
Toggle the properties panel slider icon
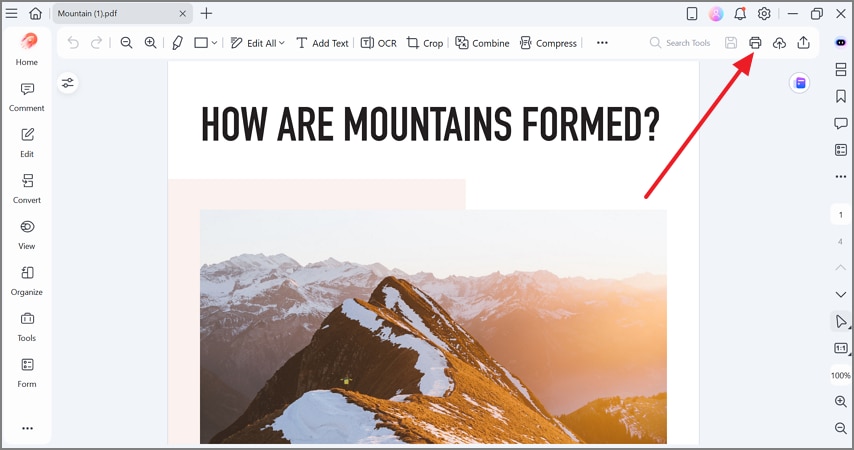tap(68, 83)
